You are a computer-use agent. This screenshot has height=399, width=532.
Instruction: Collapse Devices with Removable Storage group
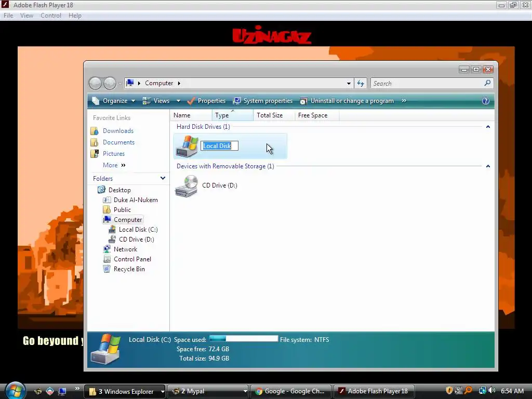pyautogui.click(x=488, y=166)
